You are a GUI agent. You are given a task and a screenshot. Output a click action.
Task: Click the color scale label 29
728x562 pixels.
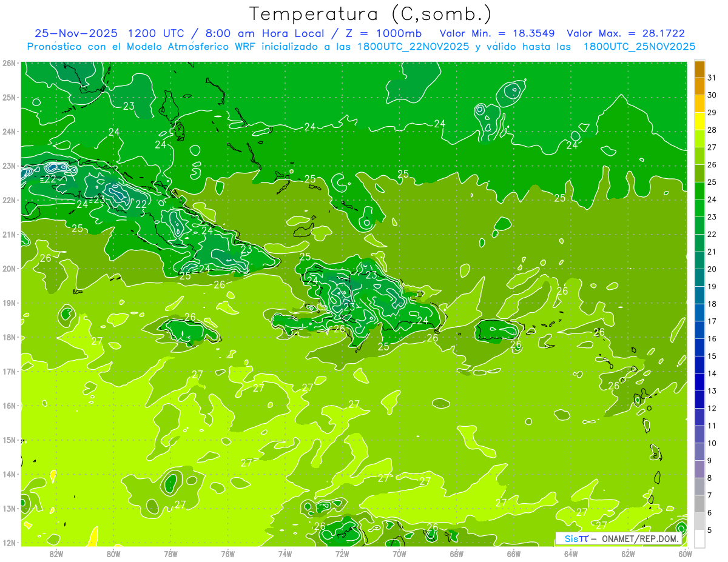[712, 113]
